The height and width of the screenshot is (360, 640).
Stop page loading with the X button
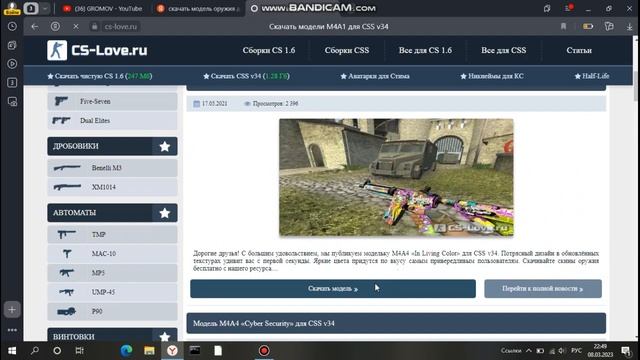point(76,27)
